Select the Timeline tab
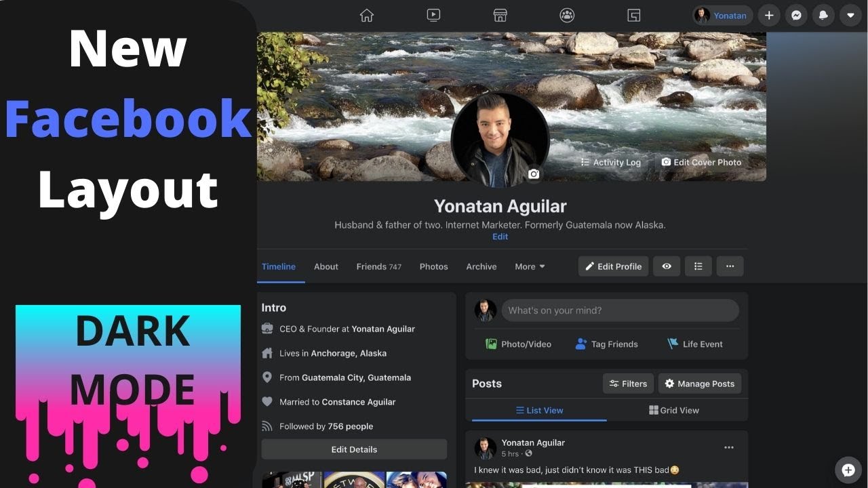868x488 pixels. (279, 266)
